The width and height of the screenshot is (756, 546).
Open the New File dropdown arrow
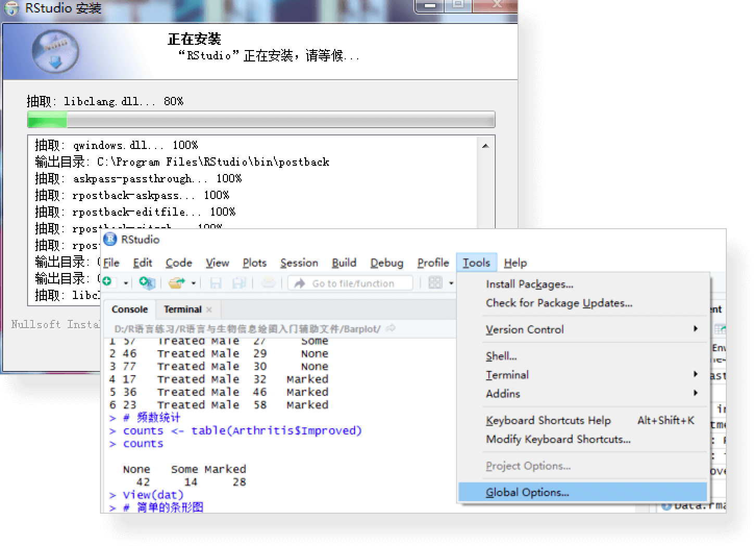tap(125, 283)
